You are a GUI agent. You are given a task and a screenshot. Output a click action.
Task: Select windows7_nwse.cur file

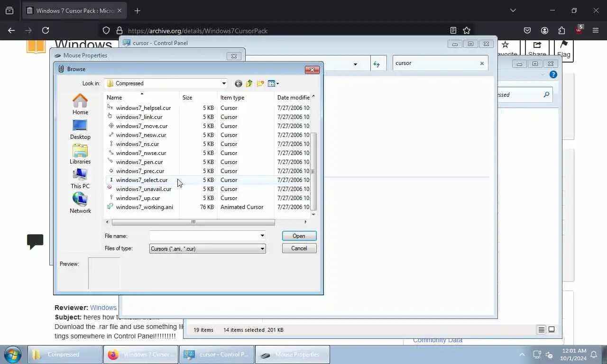coord(141,153)
